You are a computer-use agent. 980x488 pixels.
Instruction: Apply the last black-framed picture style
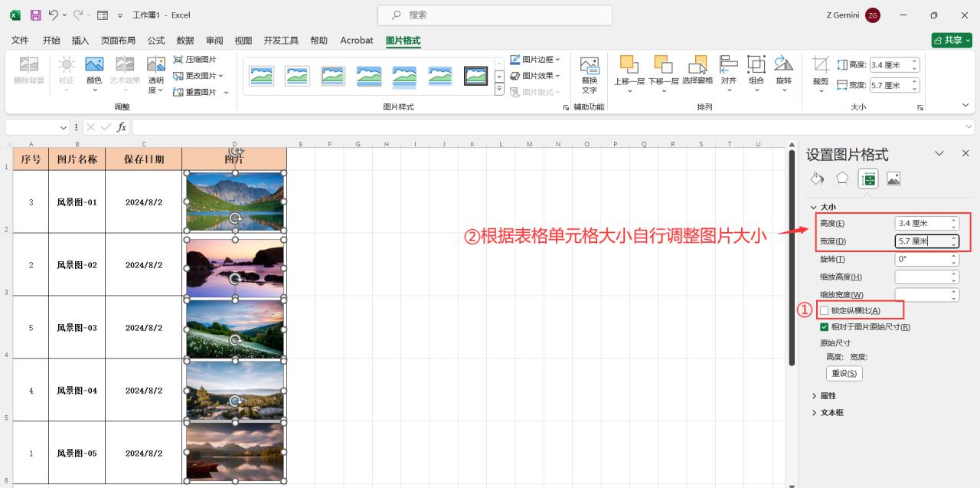[476, 76]
